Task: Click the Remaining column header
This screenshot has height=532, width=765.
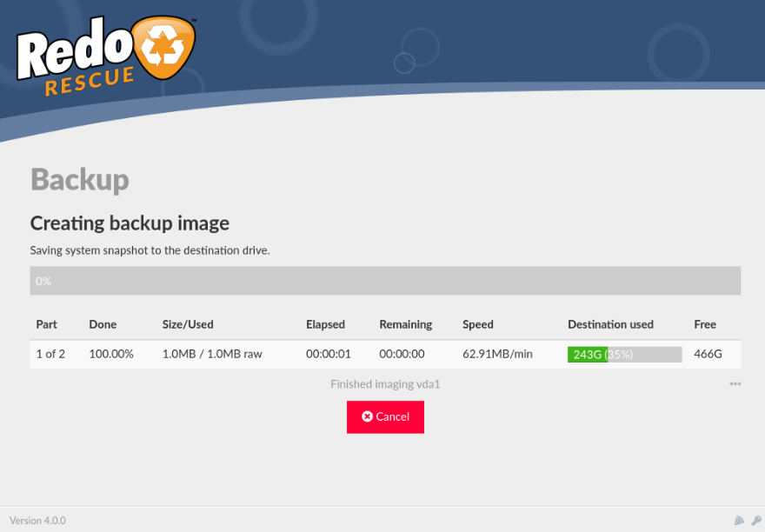Action: pyautogui.click(x=406, y=324)
